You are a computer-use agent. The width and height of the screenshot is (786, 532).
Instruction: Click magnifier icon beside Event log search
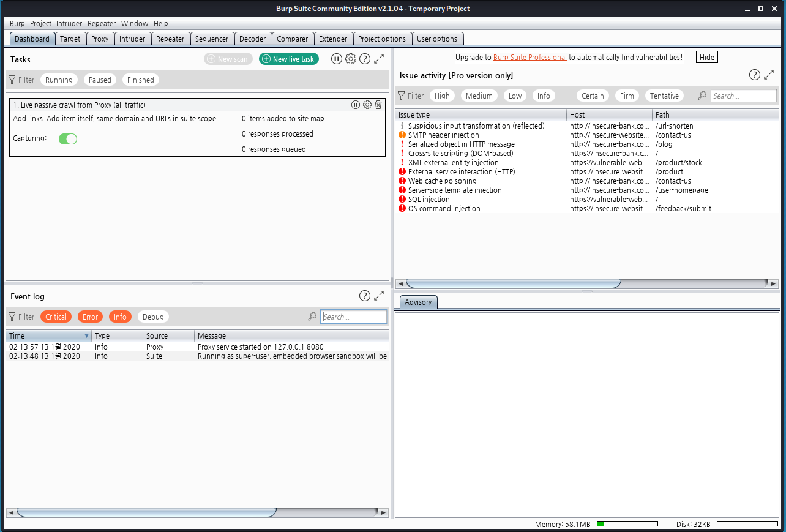[312, 317]
